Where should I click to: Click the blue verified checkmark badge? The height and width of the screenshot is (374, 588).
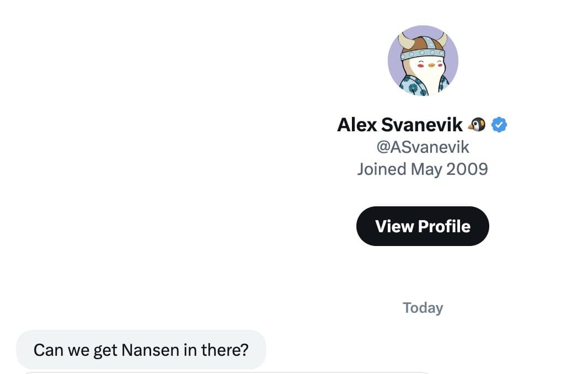[499, 125]
